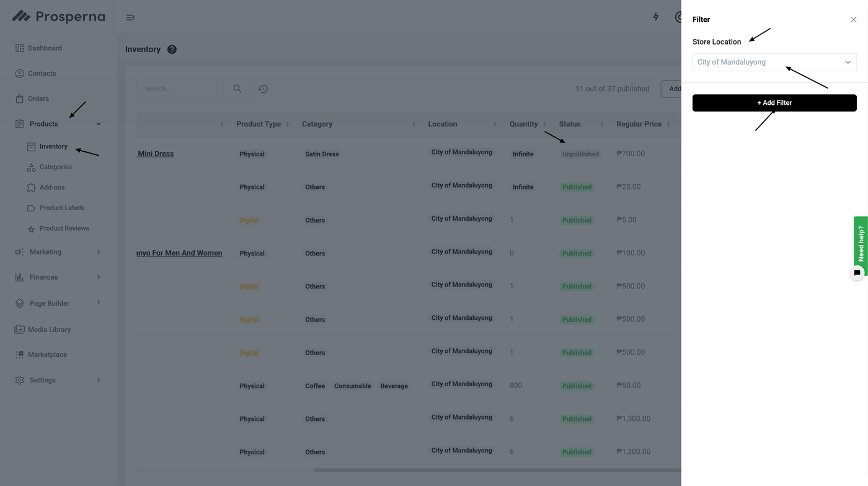Open the Media Library page
Viewport: 868px width, 486px height.
click(x=49, y=330)
